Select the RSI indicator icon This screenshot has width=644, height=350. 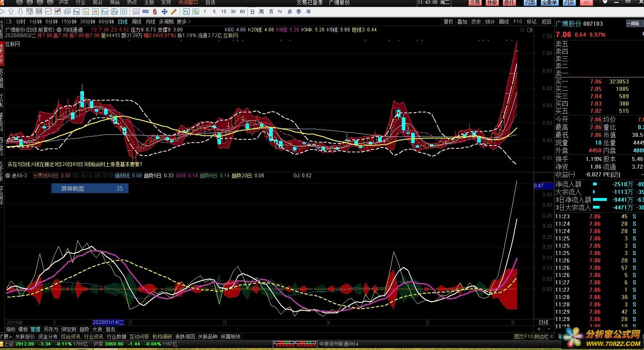[146, 11]
